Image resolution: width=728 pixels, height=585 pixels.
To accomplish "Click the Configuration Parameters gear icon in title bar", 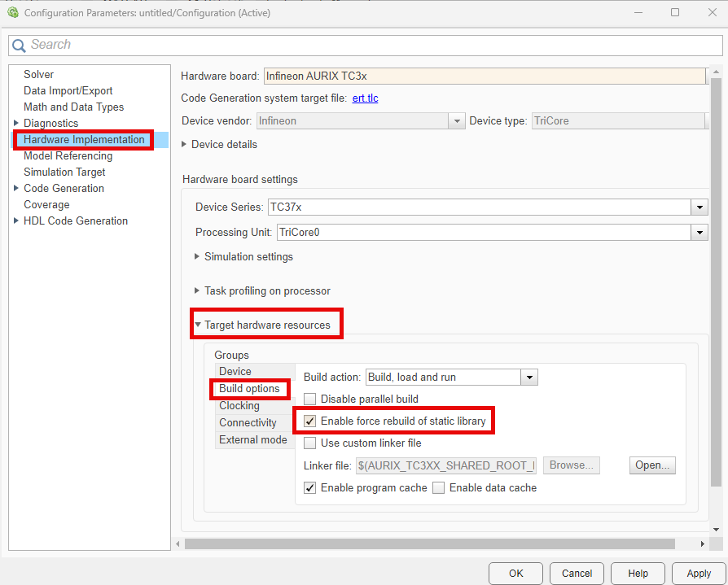I will [12, 13].
